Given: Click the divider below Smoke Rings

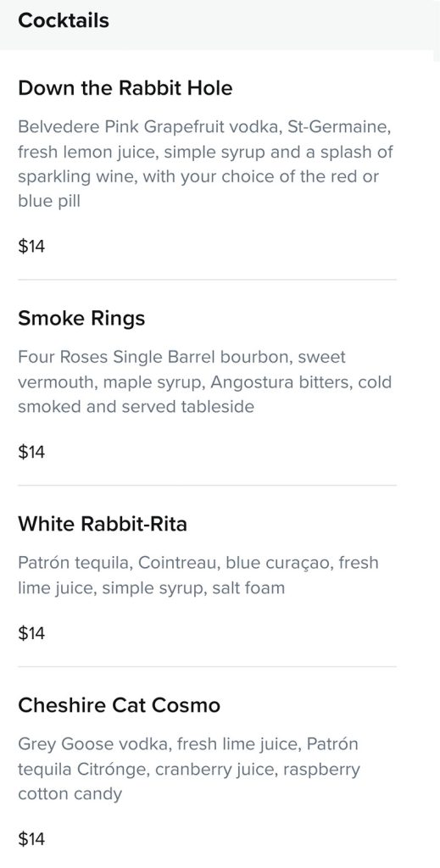Looking at the screenshot, I should 207,486.
